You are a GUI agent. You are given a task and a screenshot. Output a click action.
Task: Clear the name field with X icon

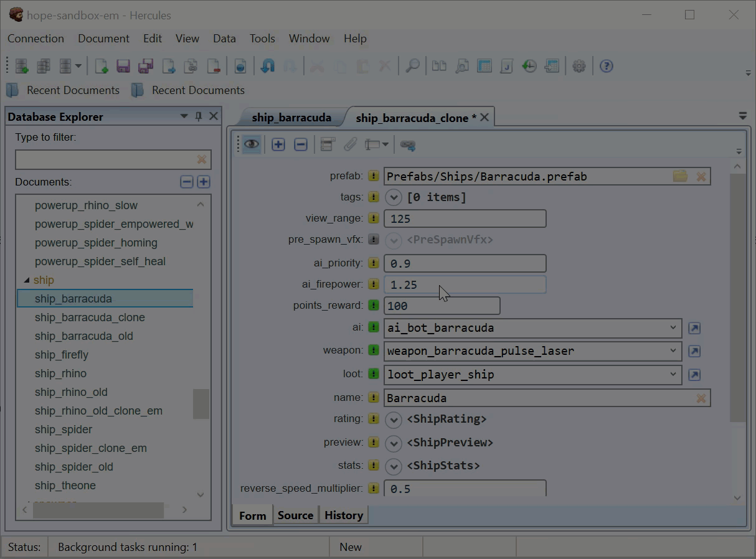(x=701, y=398)
